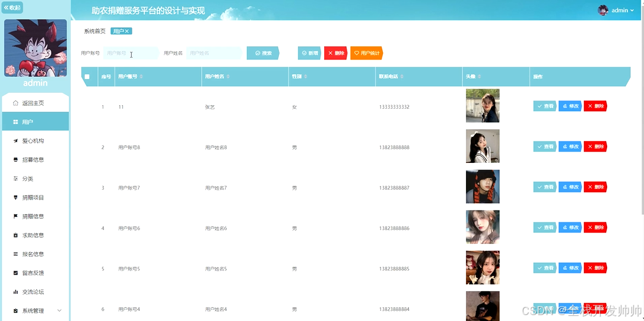Click the clipboard icon beside 求助信息
This screenshot has height=321, width=644.
15,235
